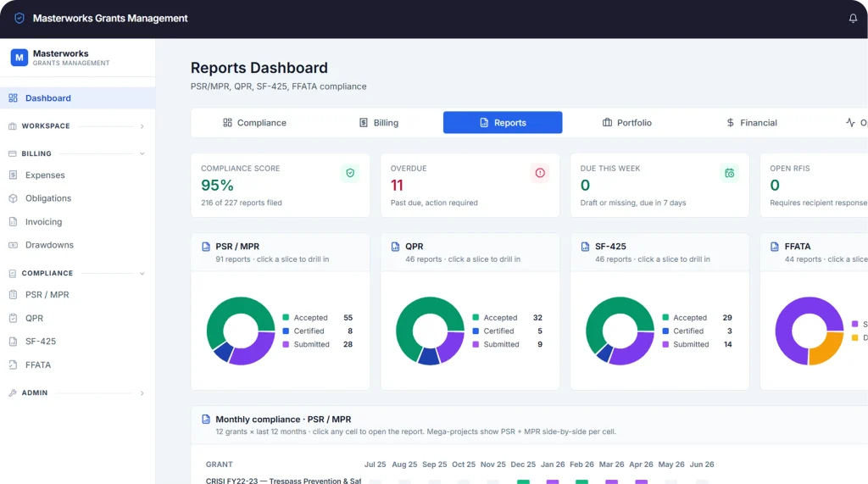
Task: Click the Monthly compliance section document icon
Action: click(x=206, y=420)
